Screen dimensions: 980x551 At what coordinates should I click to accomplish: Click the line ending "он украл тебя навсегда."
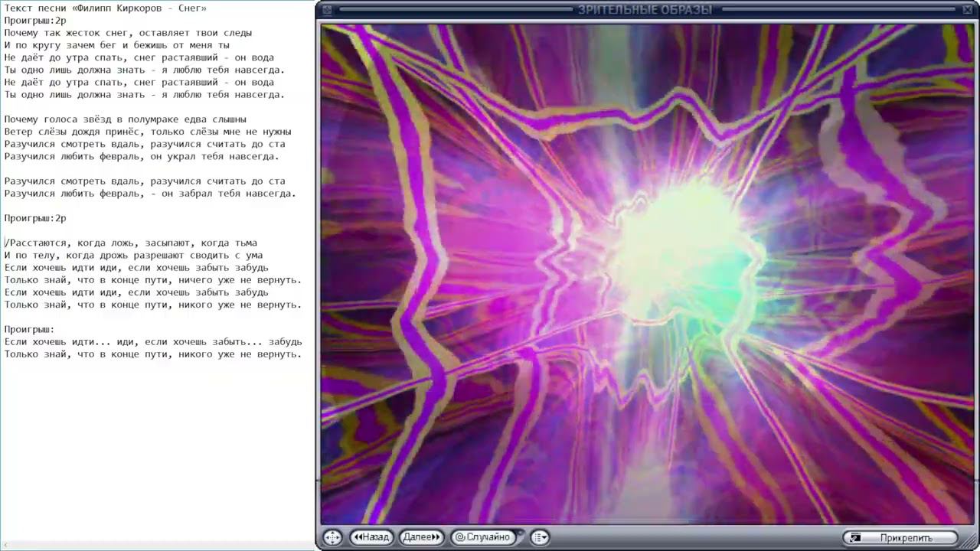[x=142, y=156]
